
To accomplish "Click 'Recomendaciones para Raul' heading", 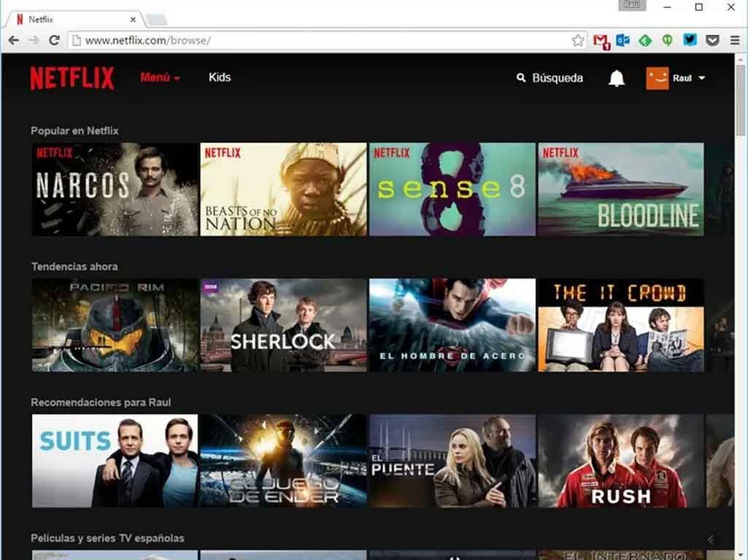I will pyautogui.click(x=101, y=402).
